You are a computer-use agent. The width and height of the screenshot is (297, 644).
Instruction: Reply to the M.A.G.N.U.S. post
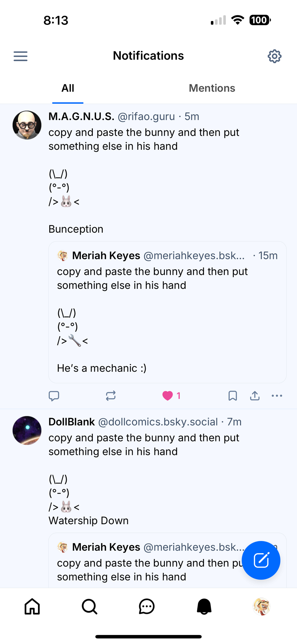coord(54,396)
